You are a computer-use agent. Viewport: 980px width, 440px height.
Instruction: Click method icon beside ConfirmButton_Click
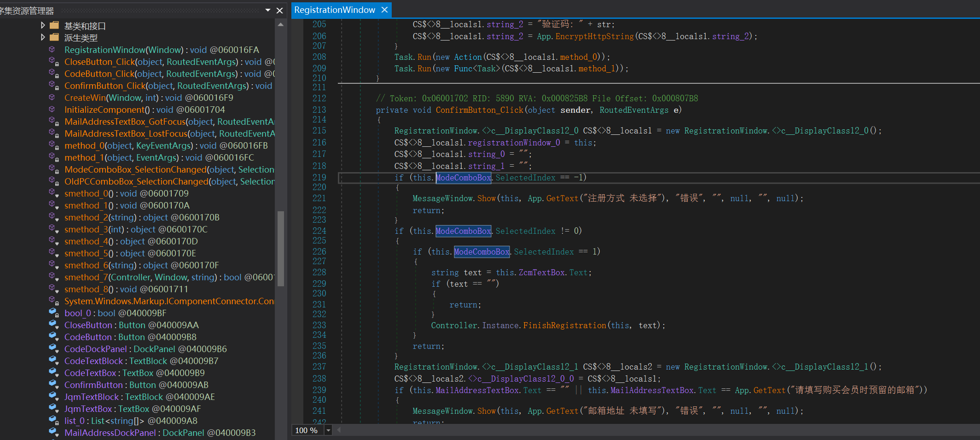(x=54, y=86)
